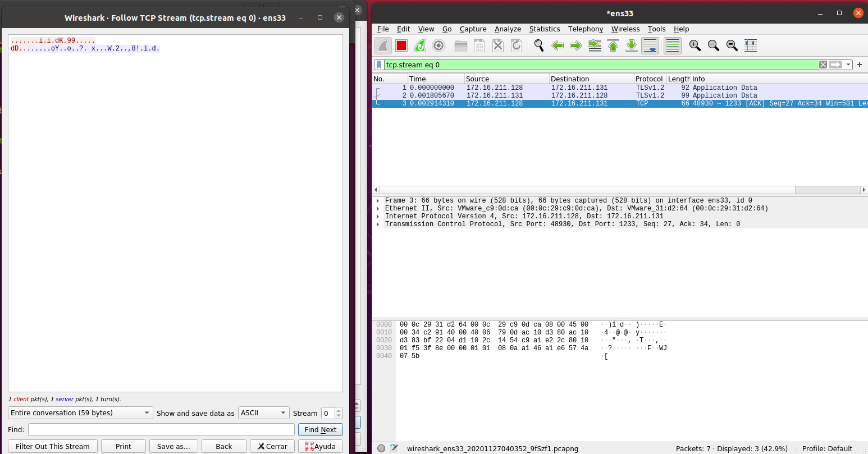
Task: Open capture options gear icon
Action: pos(438,46)
